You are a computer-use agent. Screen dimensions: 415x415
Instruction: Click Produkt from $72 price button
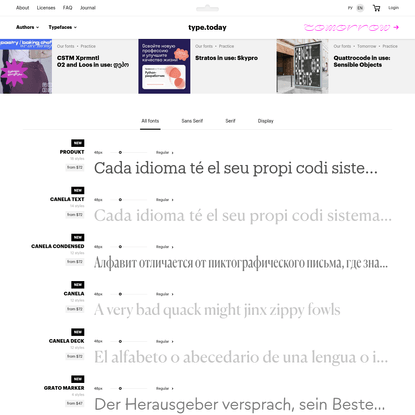[75, 167]
